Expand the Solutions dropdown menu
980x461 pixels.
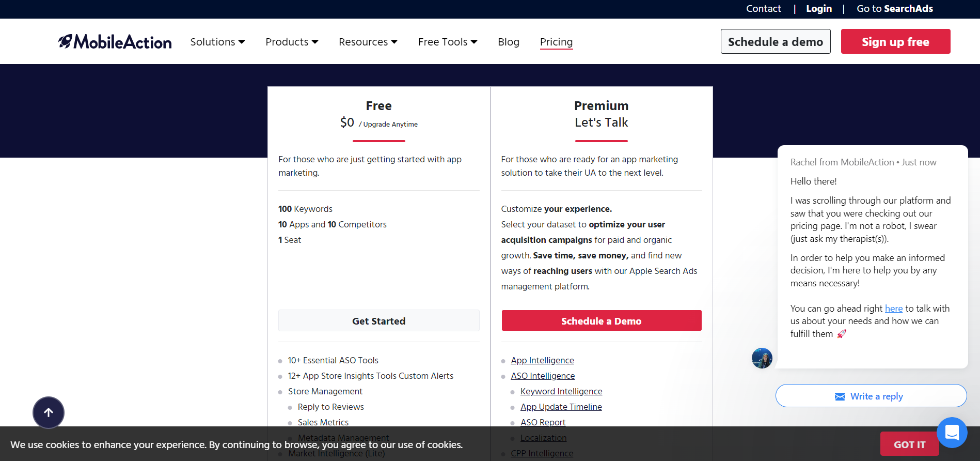[x=217, y=42]
